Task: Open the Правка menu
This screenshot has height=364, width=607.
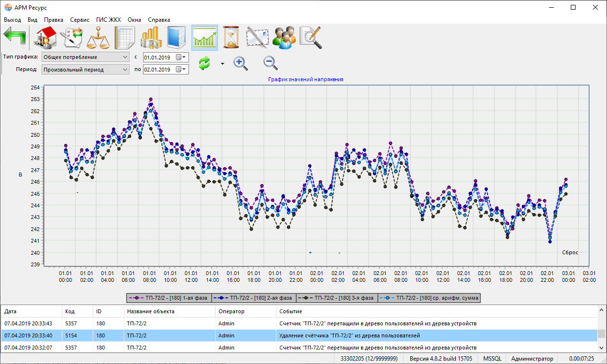Action: click(x=54, y=20)
